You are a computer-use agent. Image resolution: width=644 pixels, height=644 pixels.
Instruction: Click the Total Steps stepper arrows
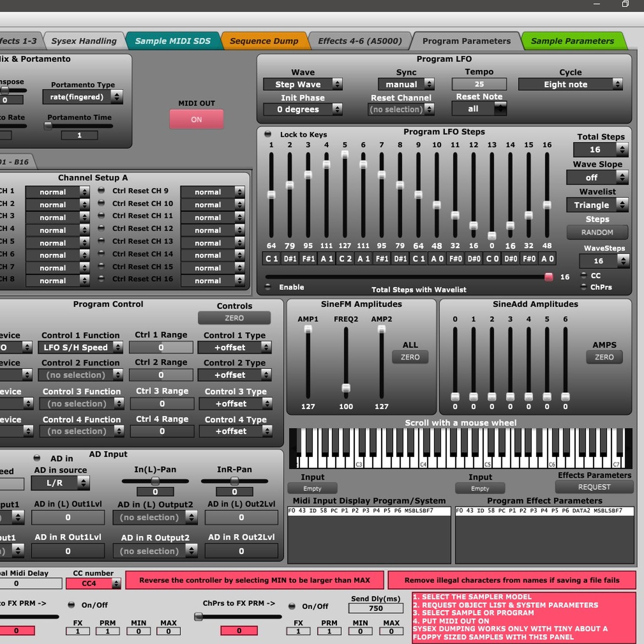[622, 150]
